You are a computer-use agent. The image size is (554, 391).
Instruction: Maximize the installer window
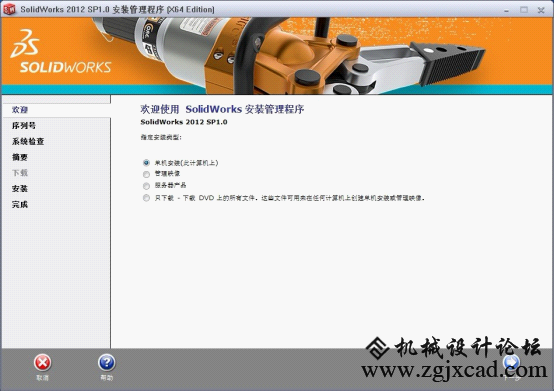pyautogui.click(x=524, y=10)
